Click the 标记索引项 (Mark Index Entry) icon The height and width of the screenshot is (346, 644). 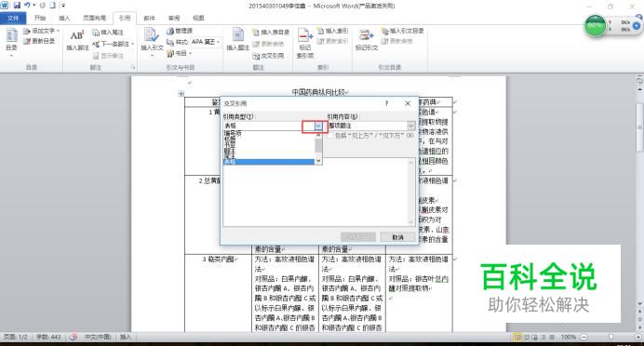pos(304,35)
